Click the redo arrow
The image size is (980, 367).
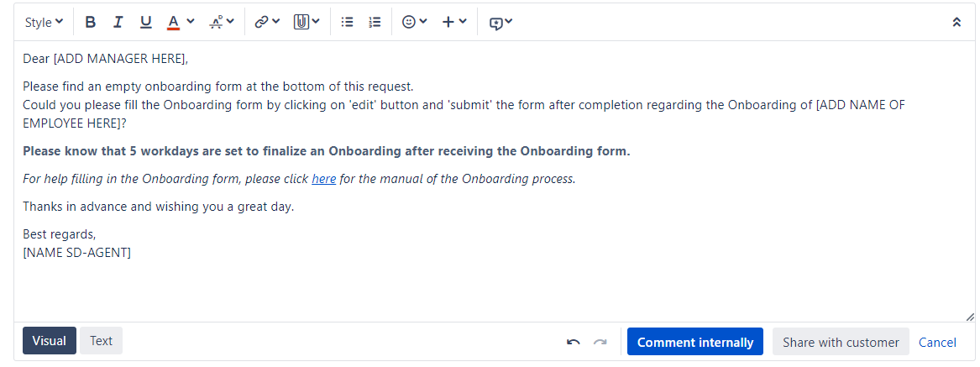600,342
